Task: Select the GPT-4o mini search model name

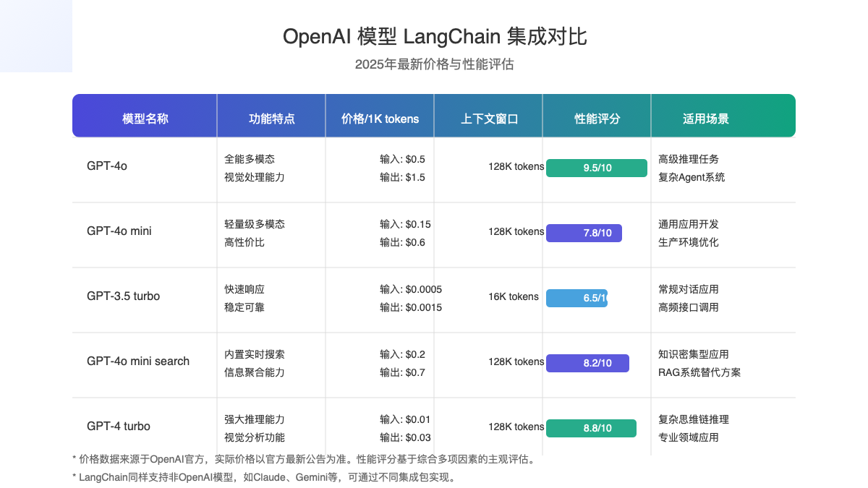Action: [x=138, y=361]
